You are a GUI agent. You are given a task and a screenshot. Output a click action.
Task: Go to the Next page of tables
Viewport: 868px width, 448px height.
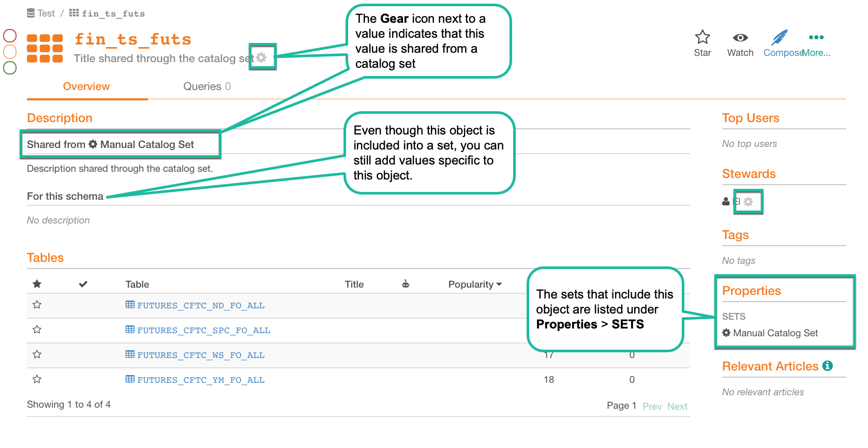pyautogui.click(x=677, y=407)
